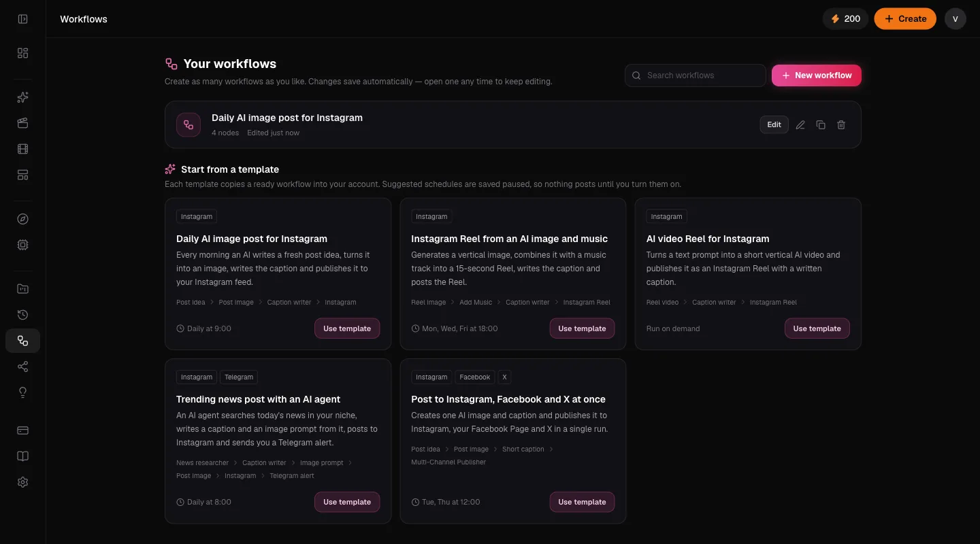Open the history clock icon in the sidebar

click(x=22, y=315)
